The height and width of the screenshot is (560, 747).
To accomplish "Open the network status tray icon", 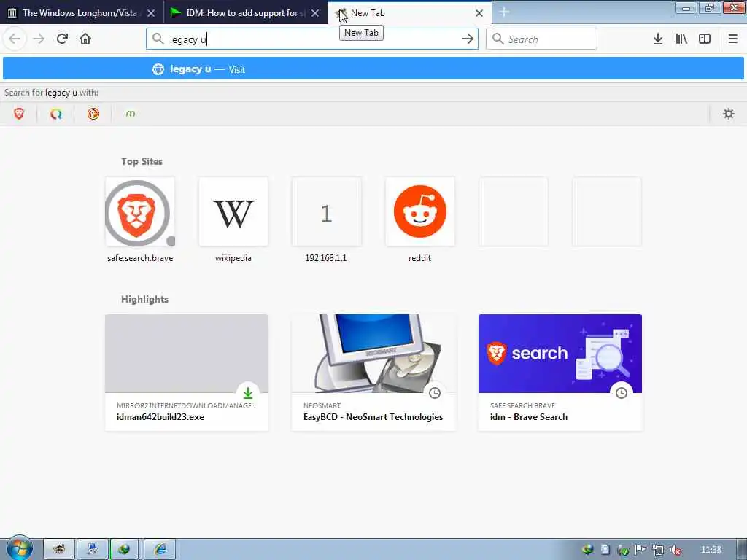I will click(658, 550).
